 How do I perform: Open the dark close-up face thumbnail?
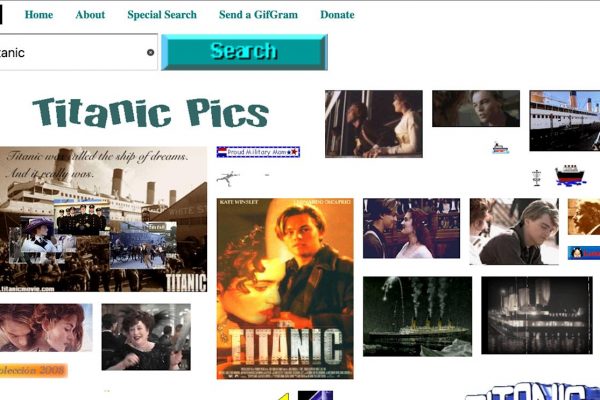click(476, 108)
